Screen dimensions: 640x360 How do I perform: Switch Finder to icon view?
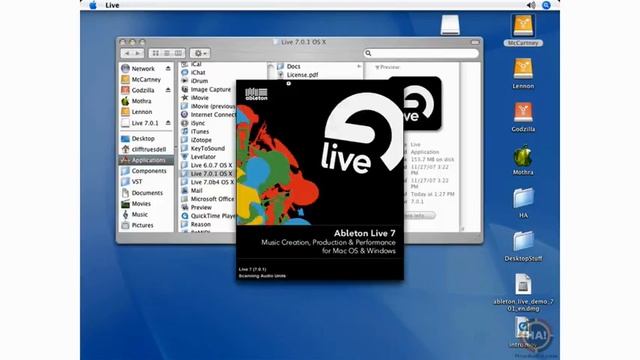[x=156, y=53]
